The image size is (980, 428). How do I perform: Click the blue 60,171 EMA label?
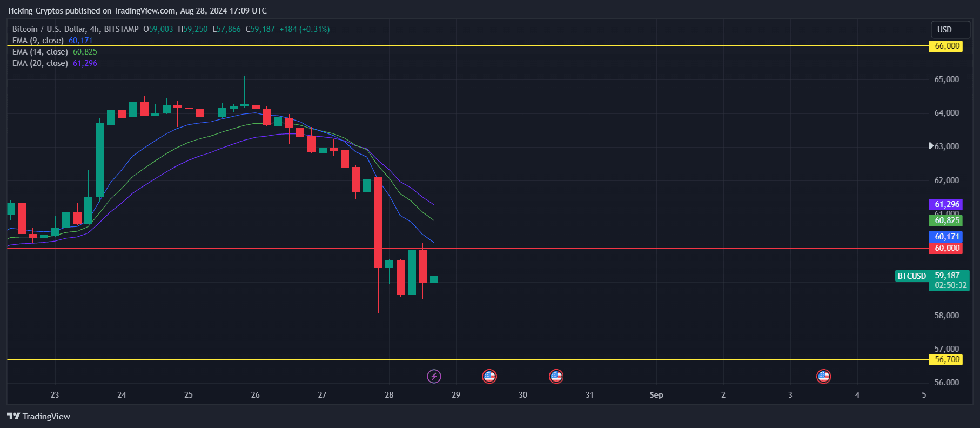tap(945, 237)
